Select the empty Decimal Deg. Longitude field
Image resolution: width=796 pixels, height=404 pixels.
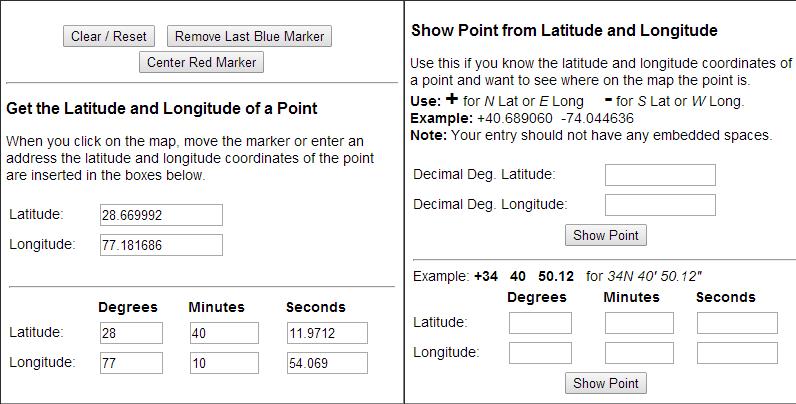pos(660,205)
